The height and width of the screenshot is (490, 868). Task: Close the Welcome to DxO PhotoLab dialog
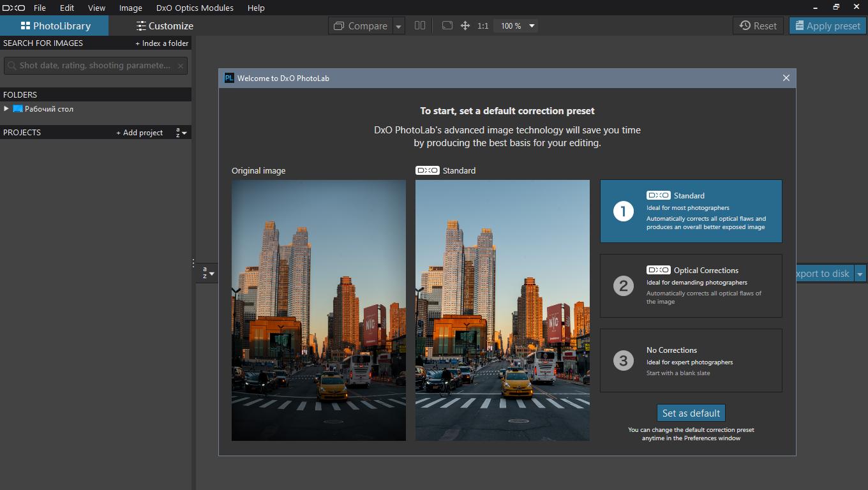(786, 78)
